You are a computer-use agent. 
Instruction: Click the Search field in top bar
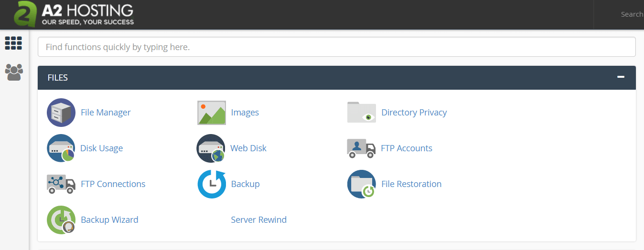(x=631, y=14)
